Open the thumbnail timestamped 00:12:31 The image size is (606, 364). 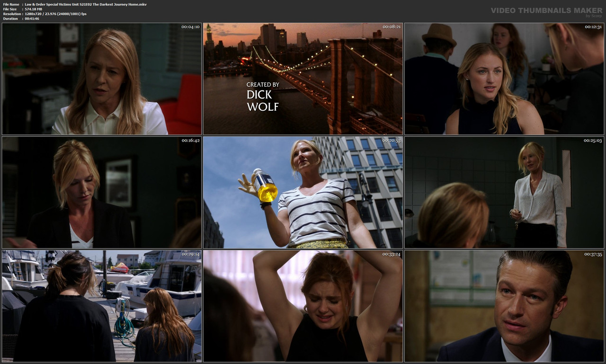tap(503, 78)
